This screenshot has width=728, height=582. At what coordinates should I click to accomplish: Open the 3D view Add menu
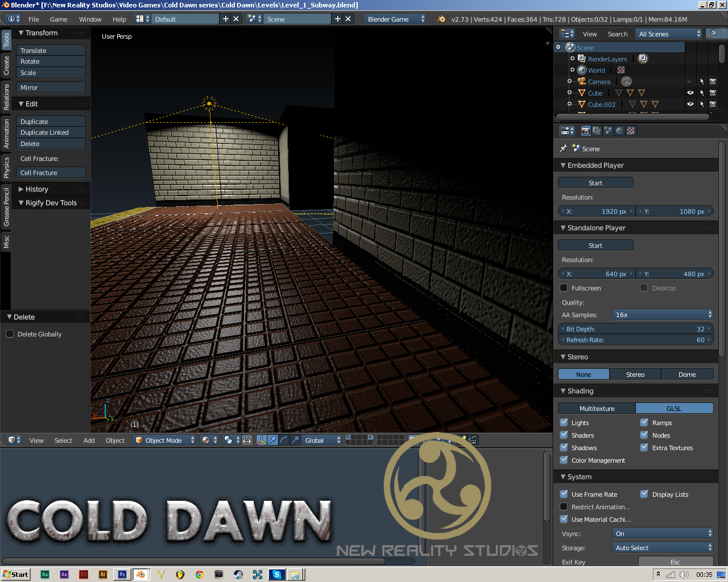coord(89,440)
